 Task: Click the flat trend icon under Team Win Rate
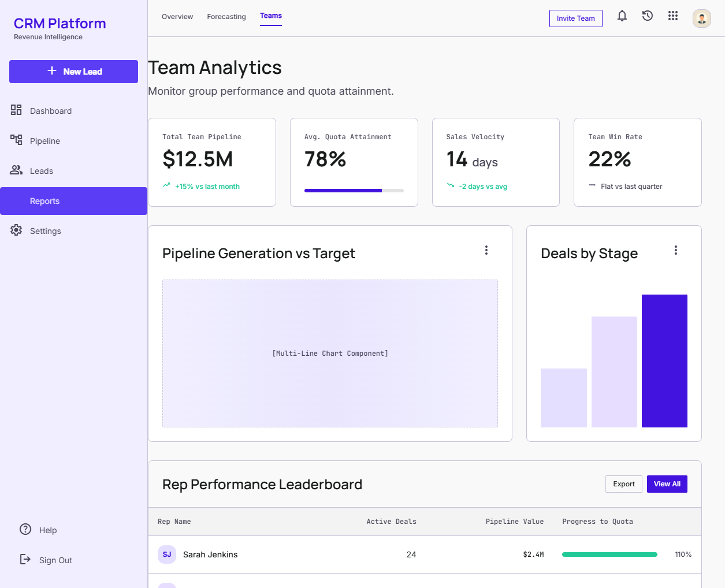point(592,185)
